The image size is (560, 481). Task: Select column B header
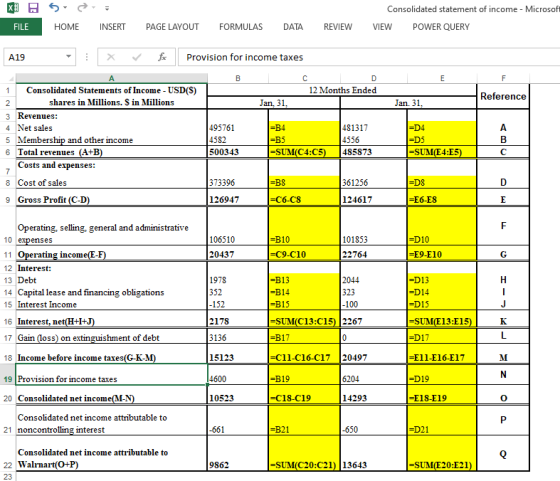(238, 78)
